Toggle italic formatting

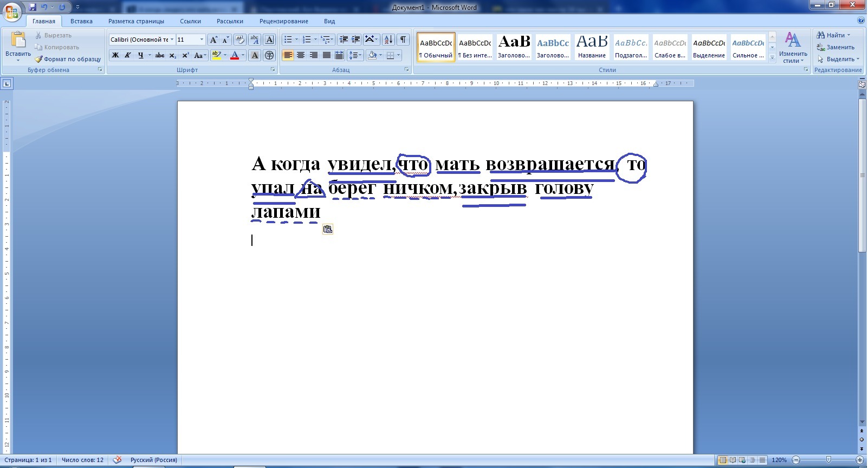(128, 55)
